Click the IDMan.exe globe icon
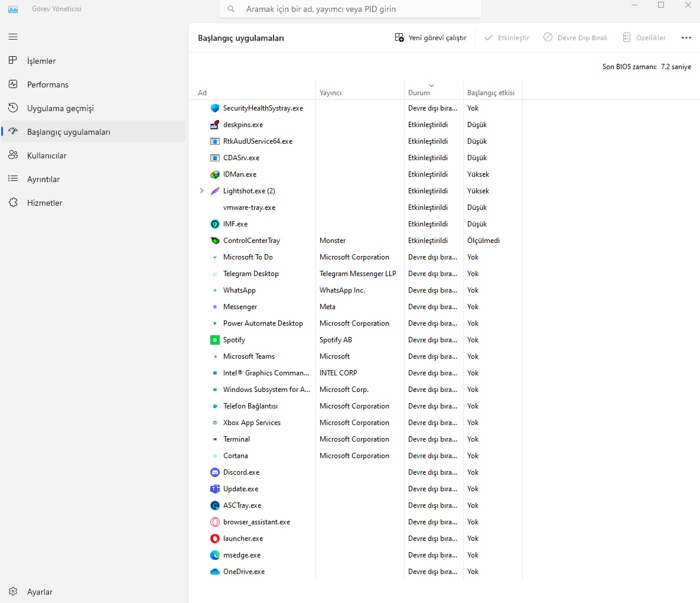This screenshot has width=700, height=603. click(215, 174)
